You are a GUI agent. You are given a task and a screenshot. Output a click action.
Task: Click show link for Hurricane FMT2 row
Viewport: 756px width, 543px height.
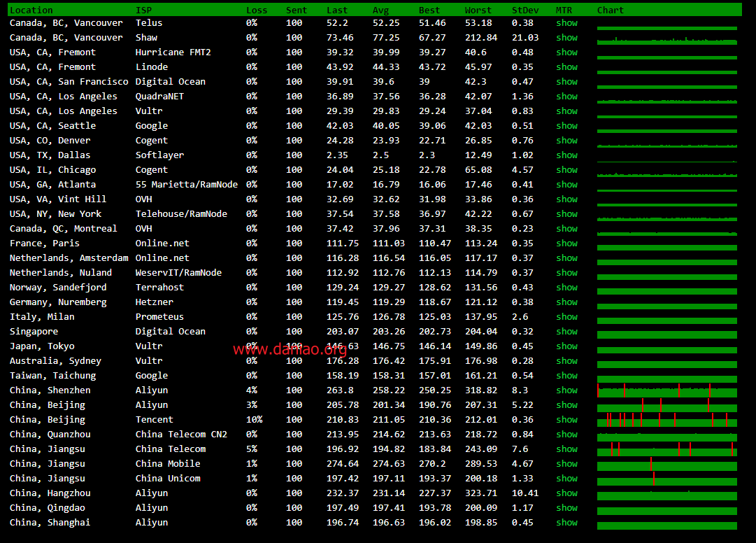pos(566,52)
